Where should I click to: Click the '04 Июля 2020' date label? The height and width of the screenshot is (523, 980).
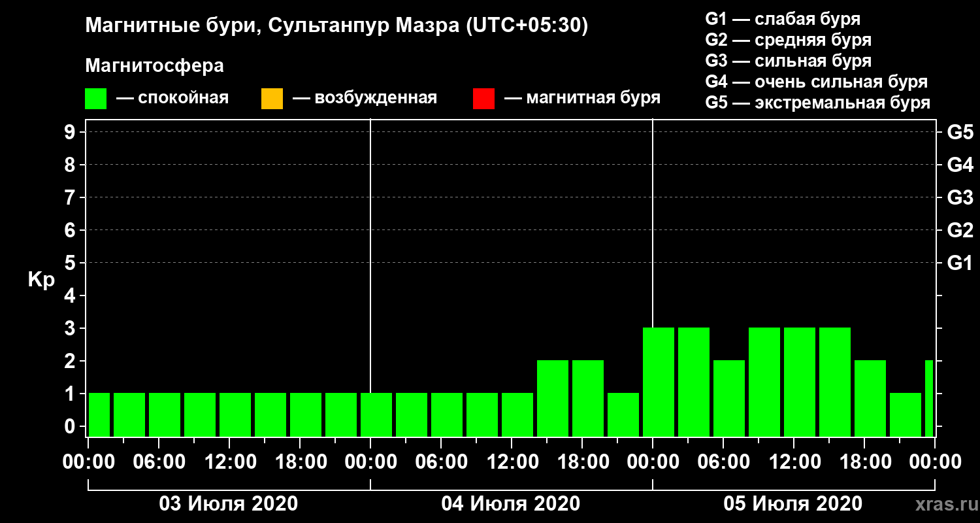[x=511, y=504]
